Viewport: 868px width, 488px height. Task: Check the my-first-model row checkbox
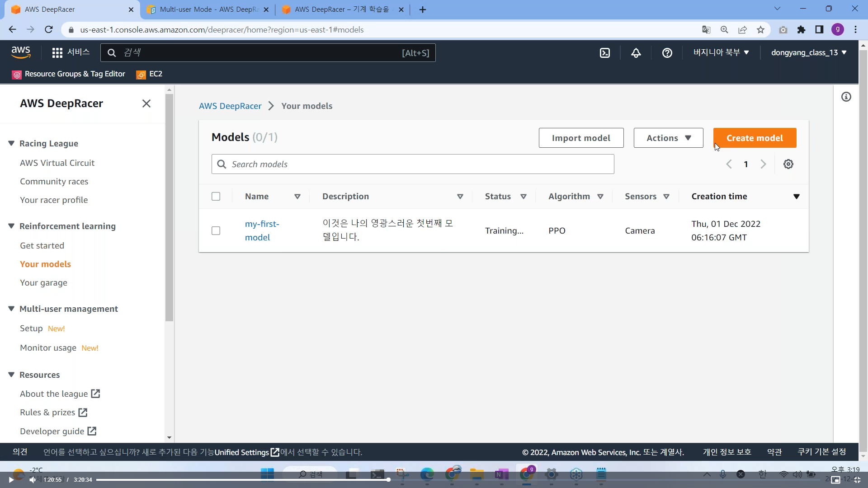point(216,230)
